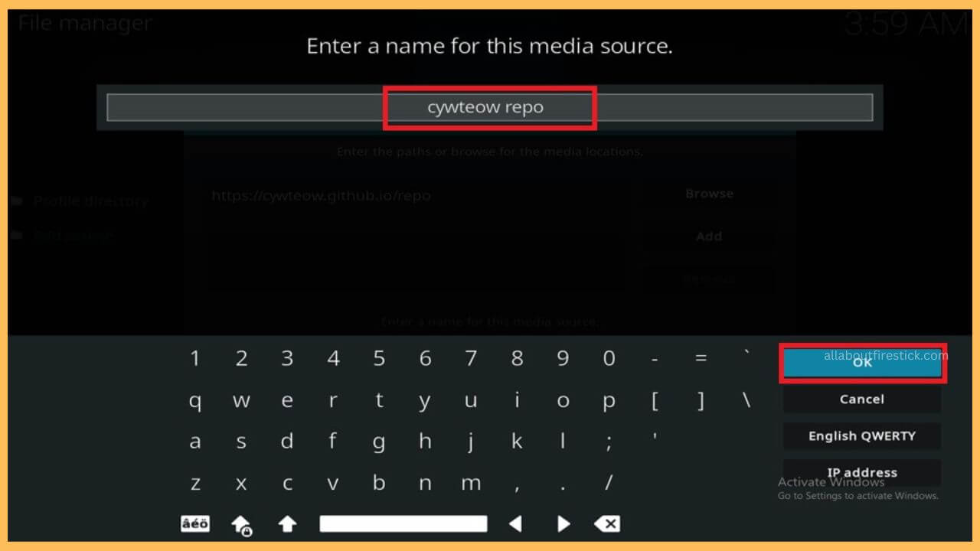Cancel the name entry dialog
This screenshot has height=551, width=980.
(x=861, y=399)
